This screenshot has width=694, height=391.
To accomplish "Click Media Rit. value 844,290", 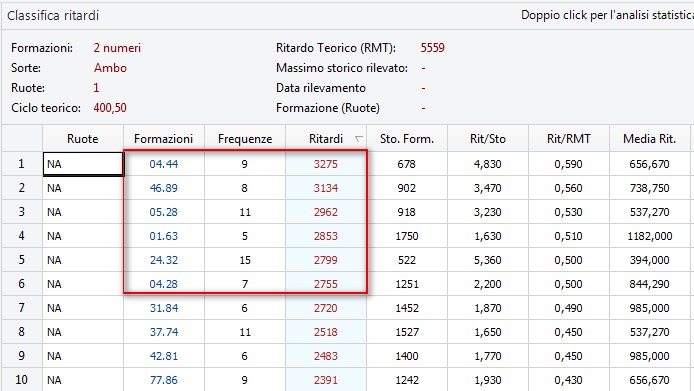I will (x=649, y=284).
